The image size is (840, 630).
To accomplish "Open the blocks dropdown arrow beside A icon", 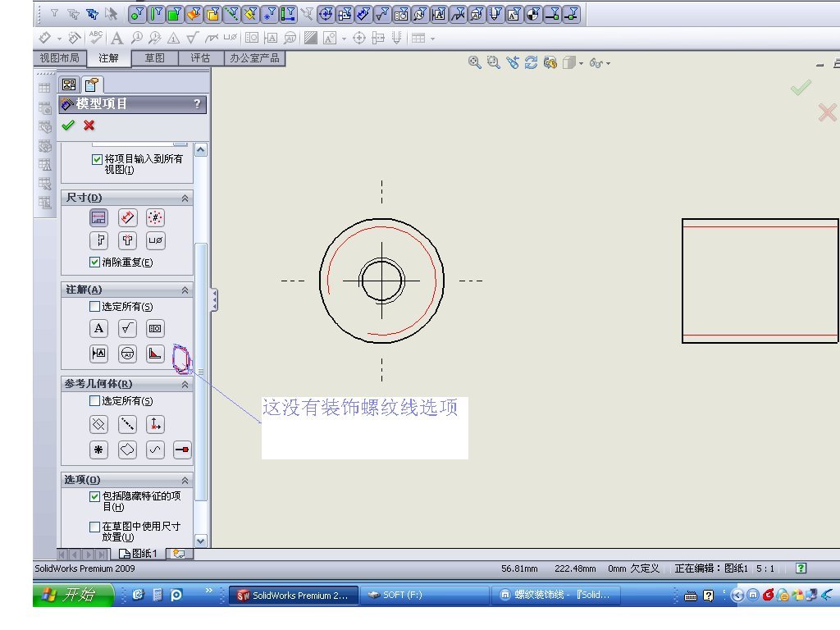I will pyautogui.click(x=344, y=39).
